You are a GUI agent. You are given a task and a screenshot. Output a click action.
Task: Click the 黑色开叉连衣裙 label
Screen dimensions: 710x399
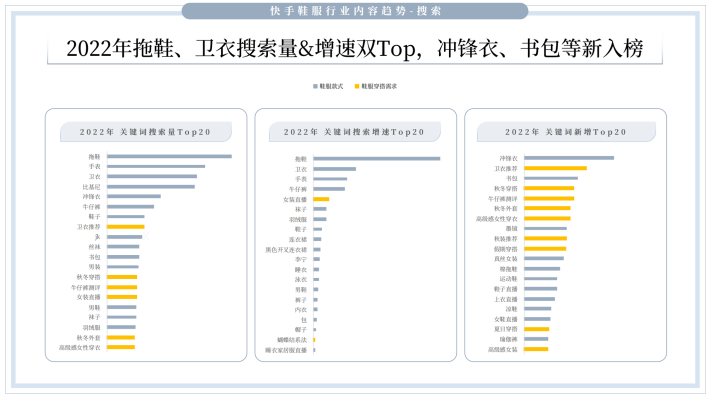tap(286, 250)
